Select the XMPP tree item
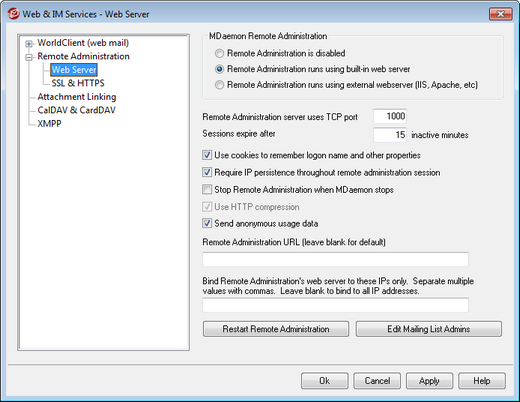520x402 pixels. coord(49,124)
